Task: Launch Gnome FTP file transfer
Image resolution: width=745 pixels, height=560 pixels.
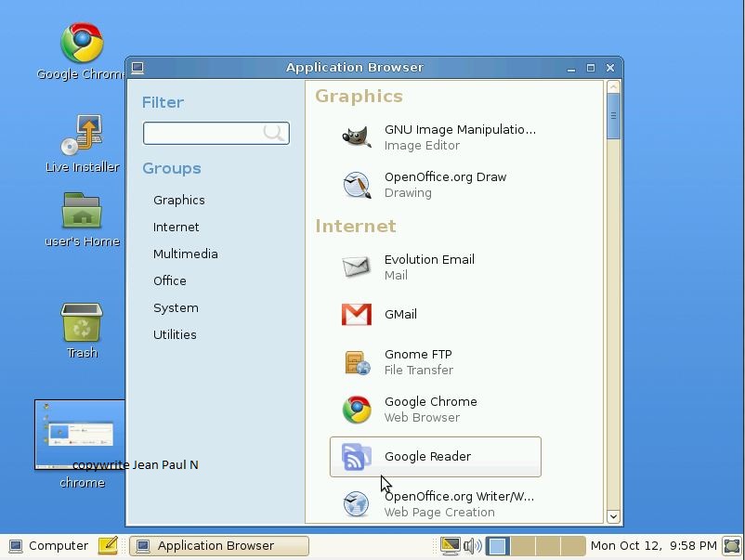Action: (418, 362)
